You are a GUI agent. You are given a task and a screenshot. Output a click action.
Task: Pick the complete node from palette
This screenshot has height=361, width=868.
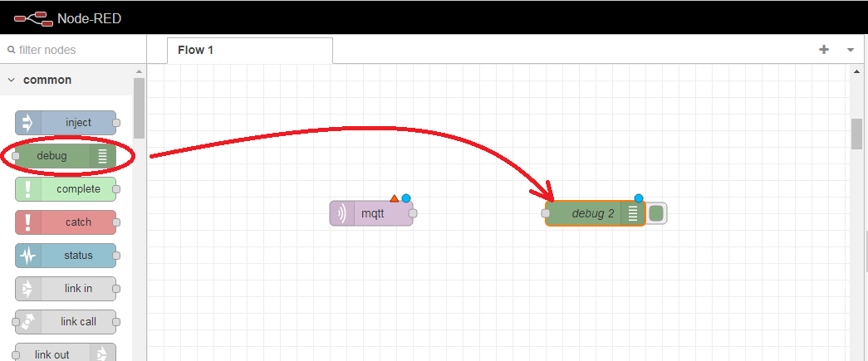pyautogui.click(x=66, y=189)
